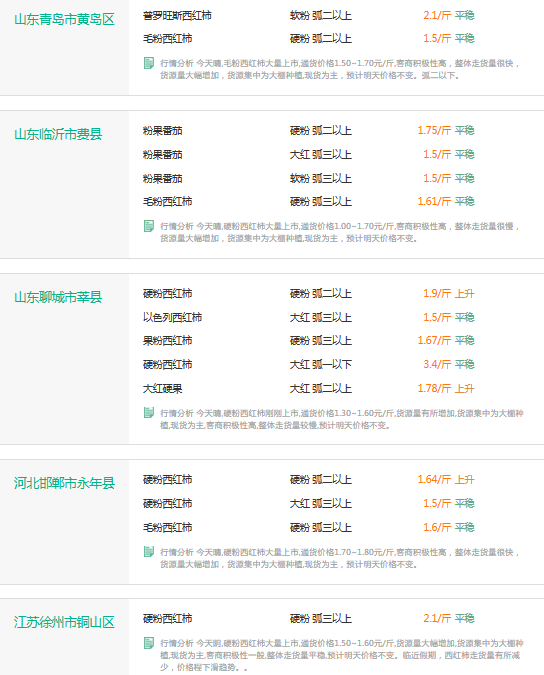The height and width of the screenshot is (675, 544).
Task: Click the 行情分析 icon in 江苏徐州市铜山区 section
Action: (x=149, y=643)
